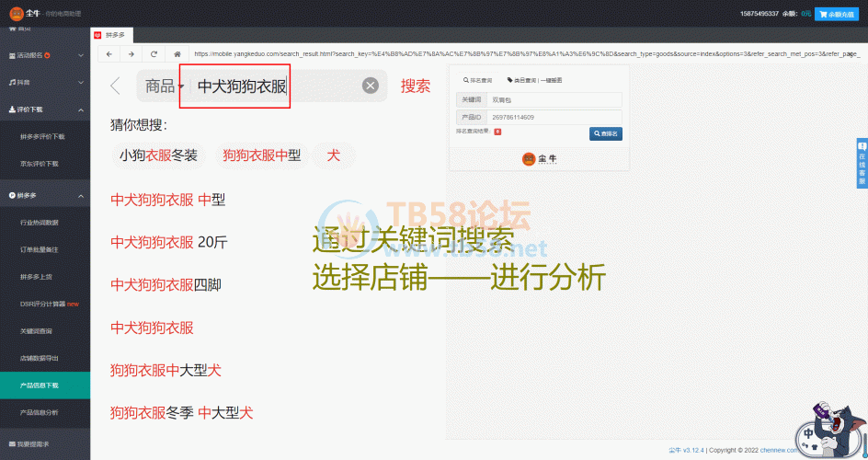This screenshot has width=868, height=460.
Task: Click the browser URL address bar
Action: click(x=526, y=54)
